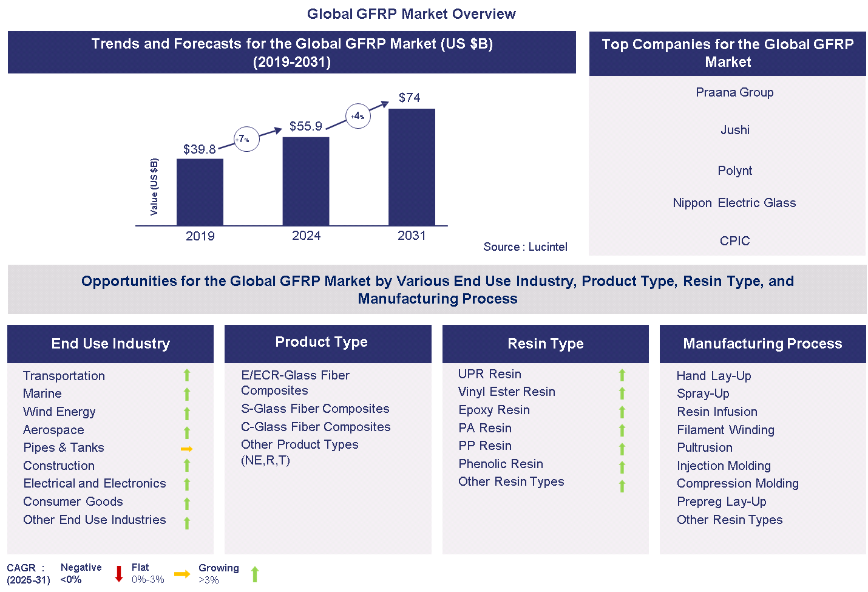Screen dimensions: 868x592
Task: Click the +7% growth indicator circle
Action: (246, 139)
